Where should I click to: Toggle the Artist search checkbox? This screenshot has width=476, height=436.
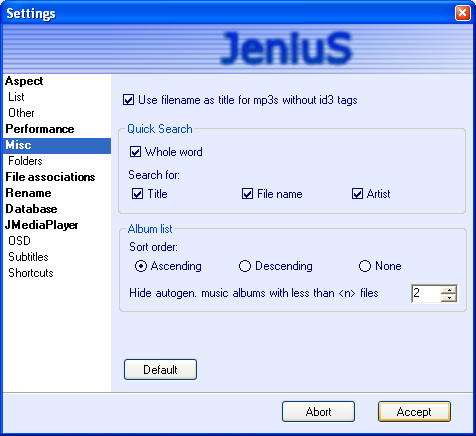pos(357,194)
